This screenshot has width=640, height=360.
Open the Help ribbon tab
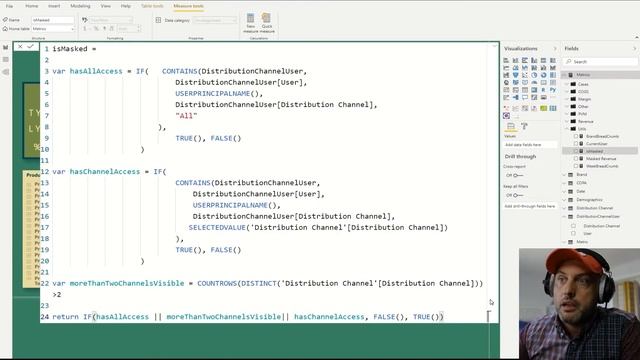pyautogui.click(x=126, y=6)
